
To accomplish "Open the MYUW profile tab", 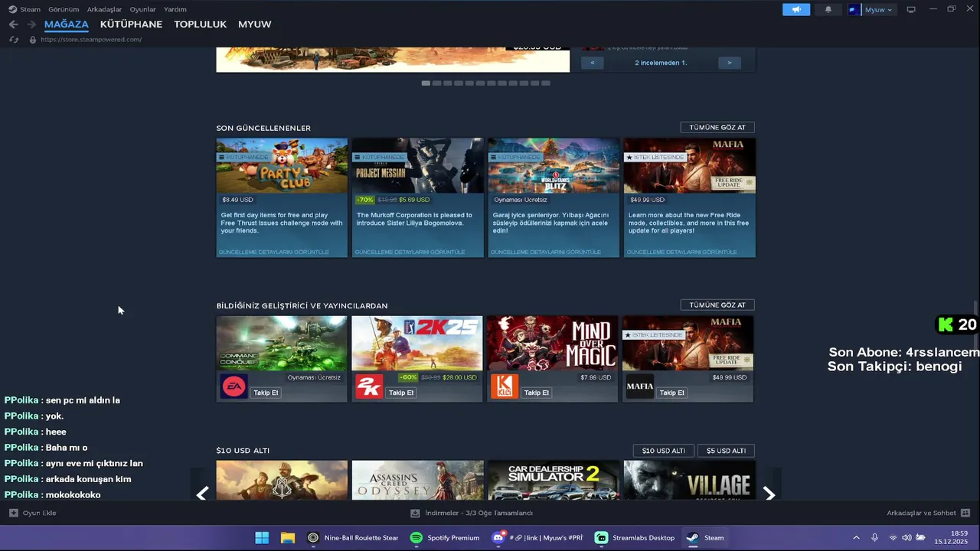I will (254, 24).
